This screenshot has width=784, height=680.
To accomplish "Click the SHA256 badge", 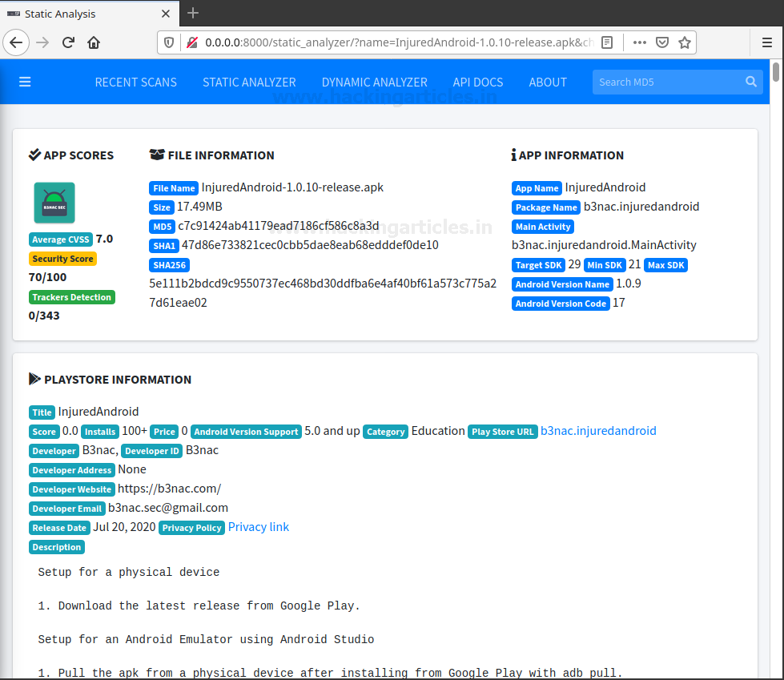I will [x=169, y=265].
